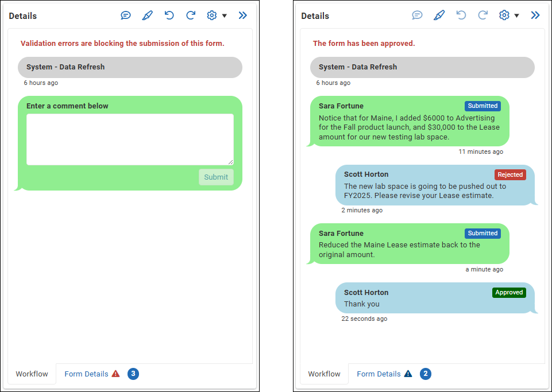Click the undo arrow in left Details panel
552x392 pixels.
click(x=169, y=15)
